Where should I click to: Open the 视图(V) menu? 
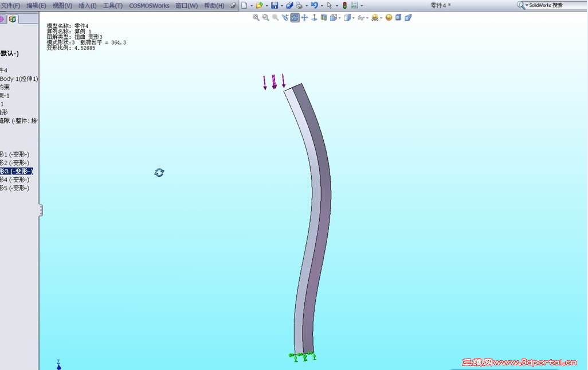point(62,6)
